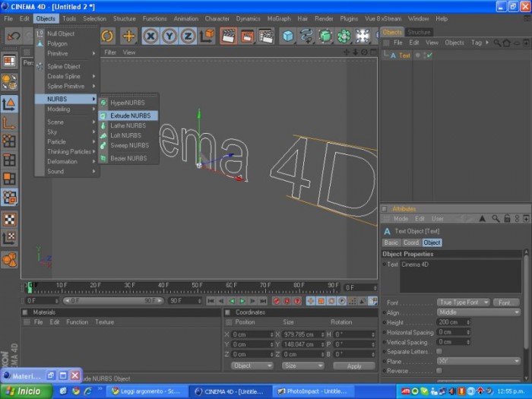Select Model tool in left palette
This screenshot has width=532, height=399.
pyautogui.click(x=9, y=104)
